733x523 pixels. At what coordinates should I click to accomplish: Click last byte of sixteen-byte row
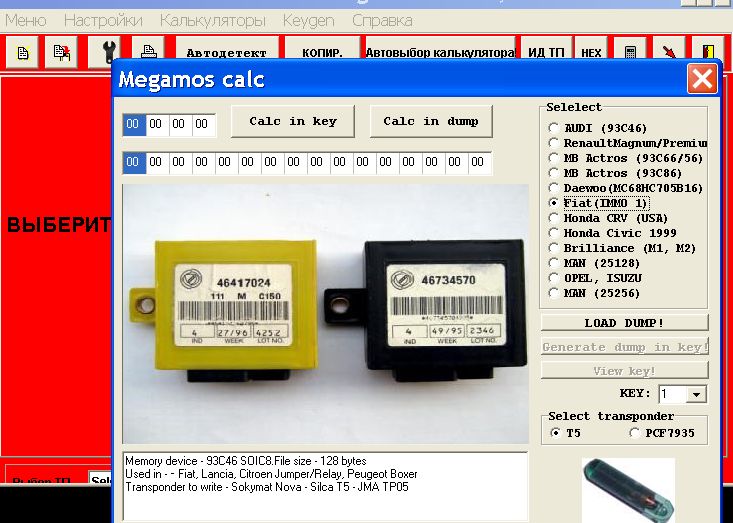pyautogui.click(x=479, y=163)
